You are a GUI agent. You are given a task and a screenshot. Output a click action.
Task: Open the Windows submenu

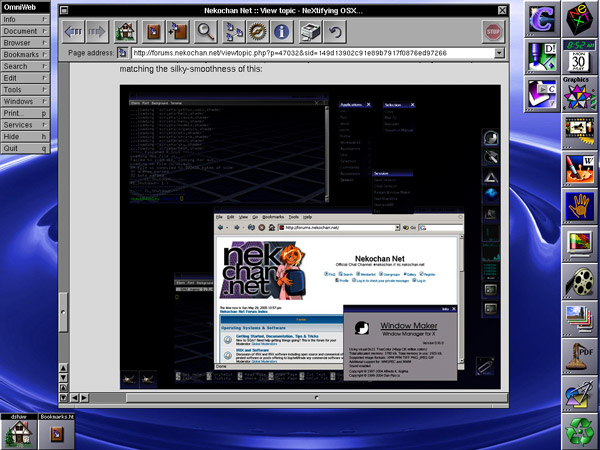(25, 101)
